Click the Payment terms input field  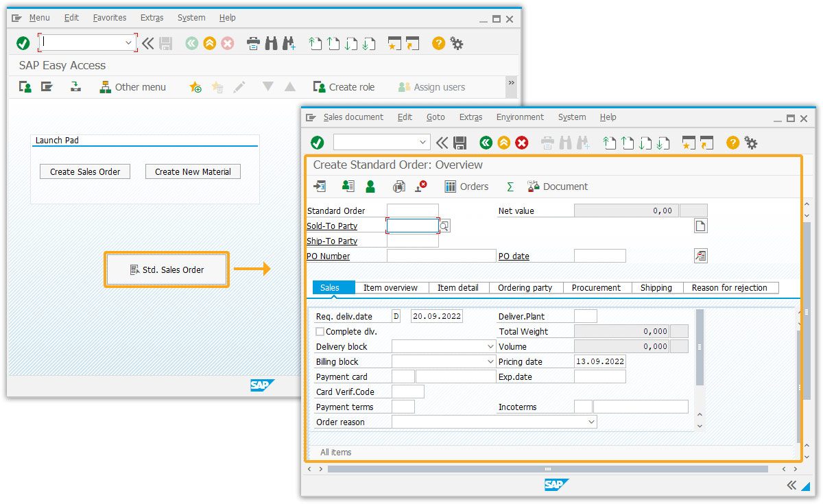(x=403, y=407)
